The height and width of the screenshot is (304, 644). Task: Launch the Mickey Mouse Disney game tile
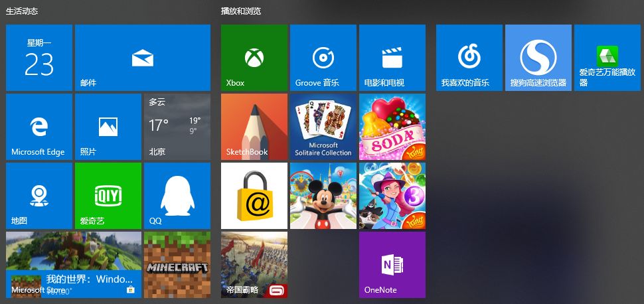coord(323,196)
